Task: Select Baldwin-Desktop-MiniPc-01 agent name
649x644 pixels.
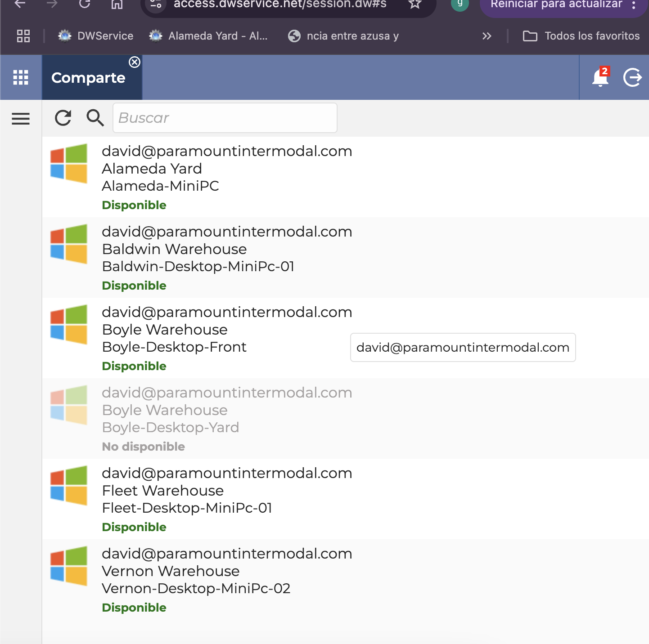Action: pos(198,266)
